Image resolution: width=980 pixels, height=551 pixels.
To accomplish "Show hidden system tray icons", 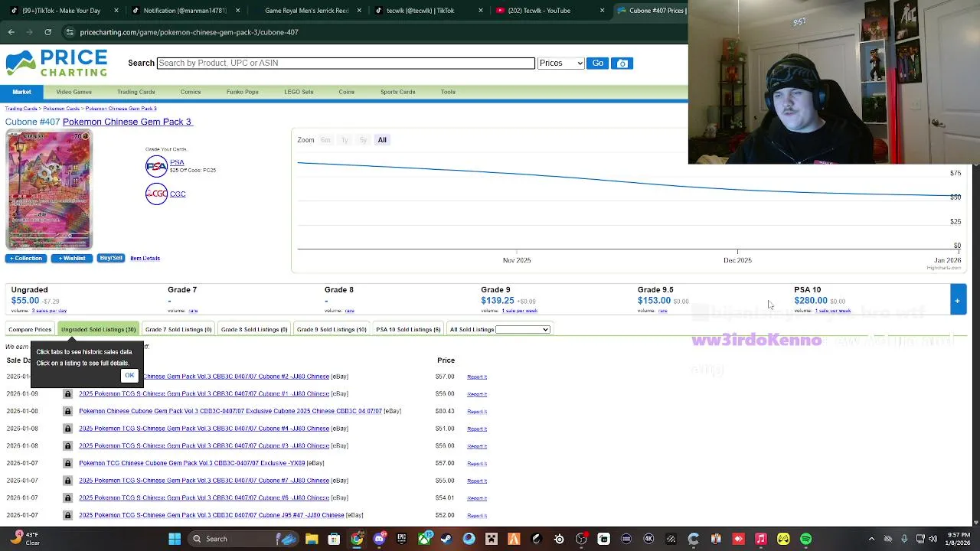I will point(871,539).
